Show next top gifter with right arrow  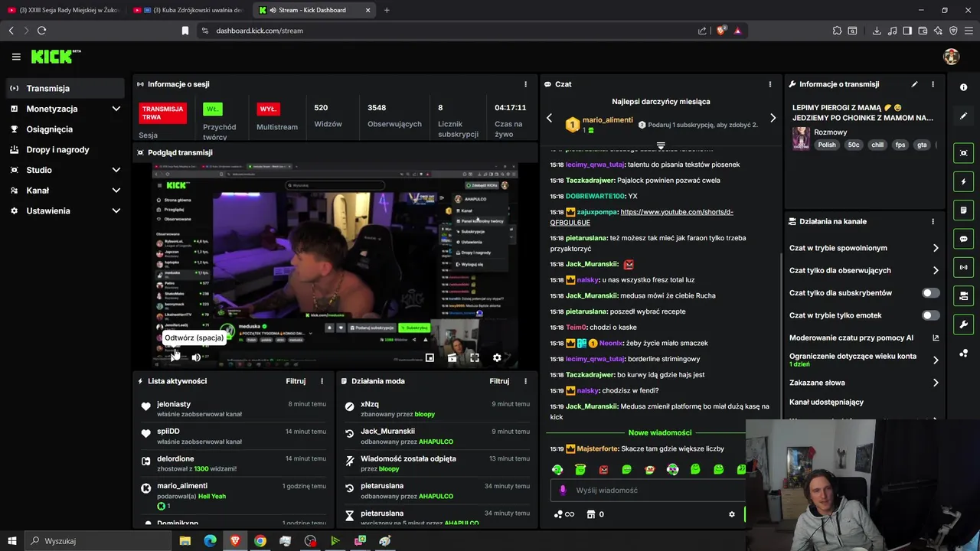point(773,118)
